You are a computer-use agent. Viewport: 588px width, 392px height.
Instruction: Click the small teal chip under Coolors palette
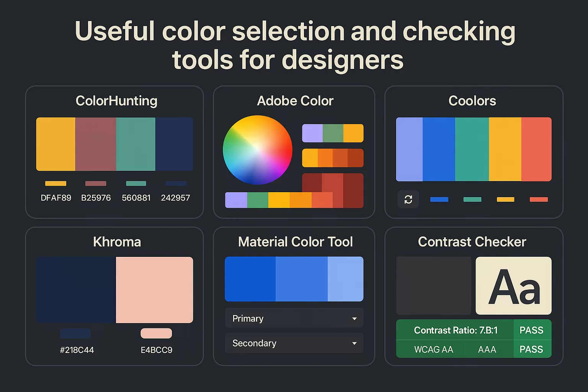[x=472, y=199]
